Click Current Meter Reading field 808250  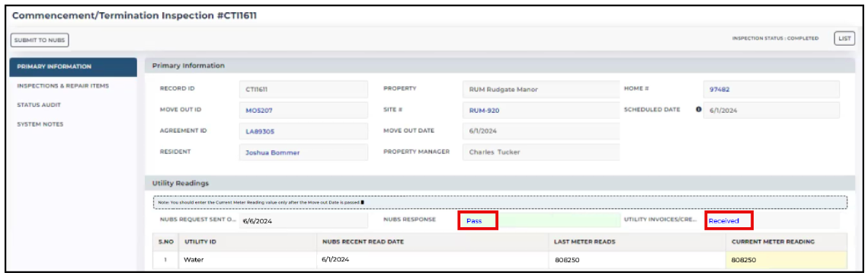(786, 260)
